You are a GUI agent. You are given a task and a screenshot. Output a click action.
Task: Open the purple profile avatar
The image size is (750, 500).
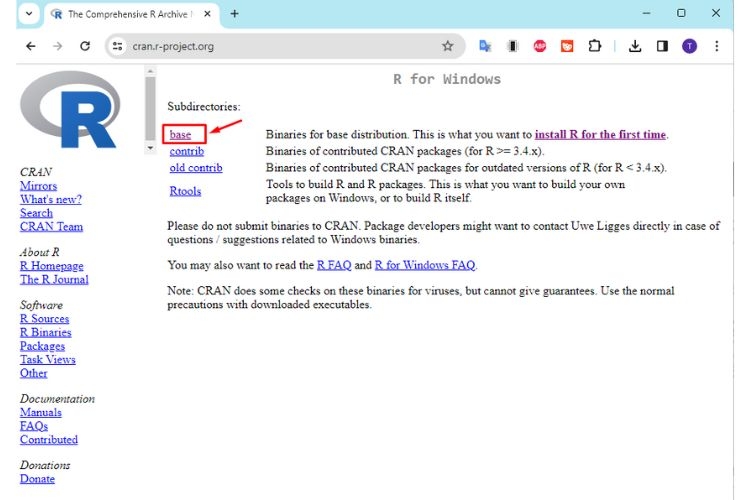pyautogui.click(x=689, y=46)
